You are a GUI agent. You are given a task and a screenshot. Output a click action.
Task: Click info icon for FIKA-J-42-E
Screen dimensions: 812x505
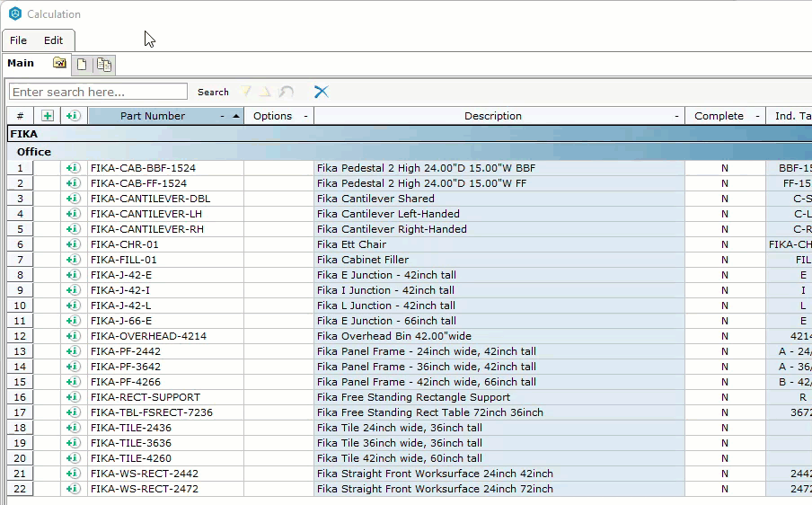74,274
